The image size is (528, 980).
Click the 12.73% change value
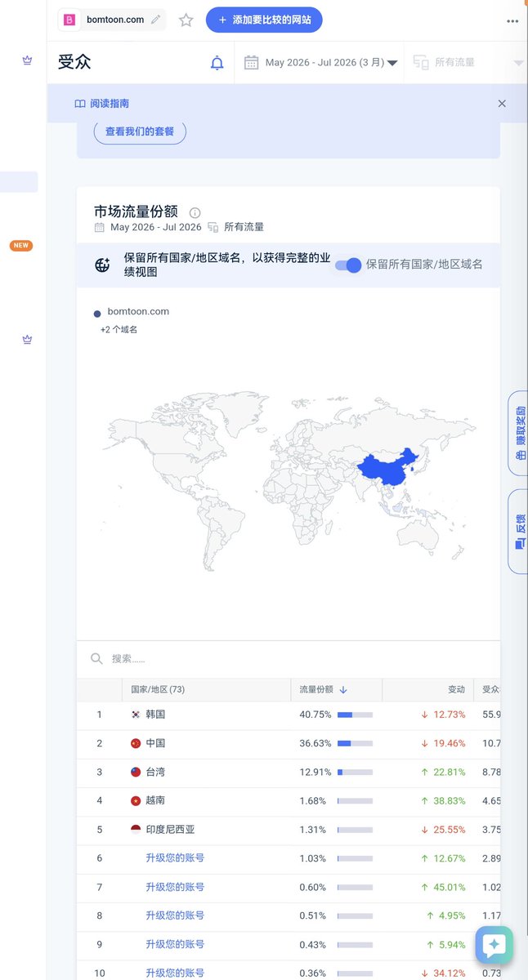click(450, 715)
